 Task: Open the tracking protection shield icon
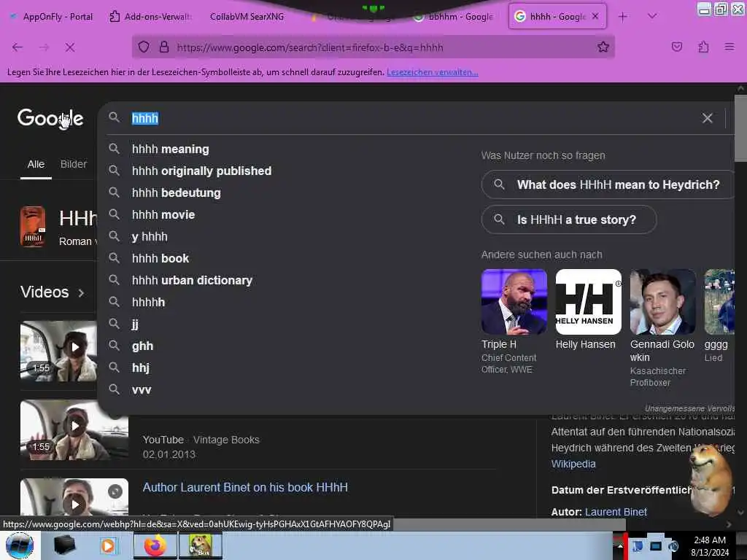[144, 47]
